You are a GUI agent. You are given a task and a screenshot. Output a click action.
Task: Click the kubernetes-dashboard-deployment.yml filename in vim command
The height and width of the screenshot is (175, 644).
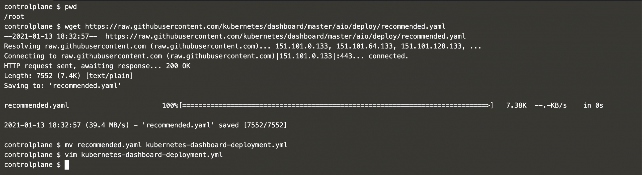(152, 155)
